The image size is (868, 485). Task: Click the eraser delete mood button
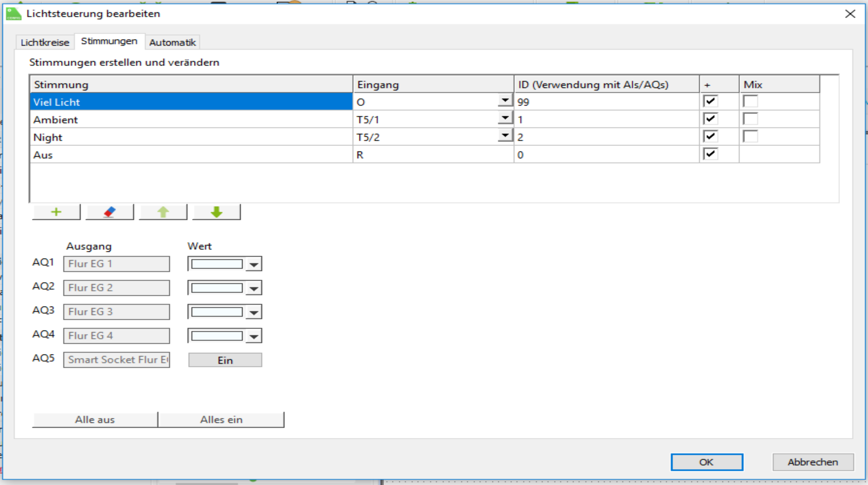pyautogui.click(x=110, y=212)
